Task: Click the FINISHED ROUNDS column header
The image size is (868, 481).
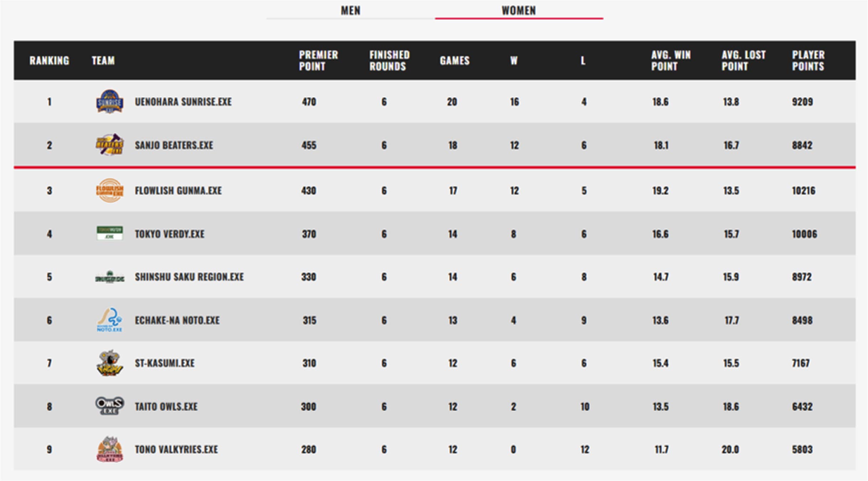Action: tap(389, 61)
